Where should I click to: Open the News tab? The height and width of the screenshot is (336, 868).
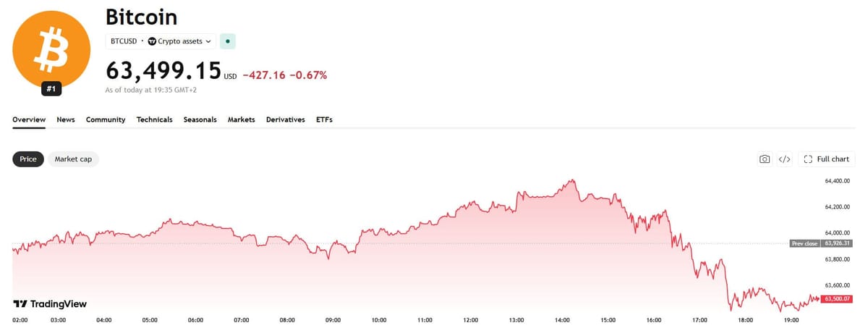[66, 119]
